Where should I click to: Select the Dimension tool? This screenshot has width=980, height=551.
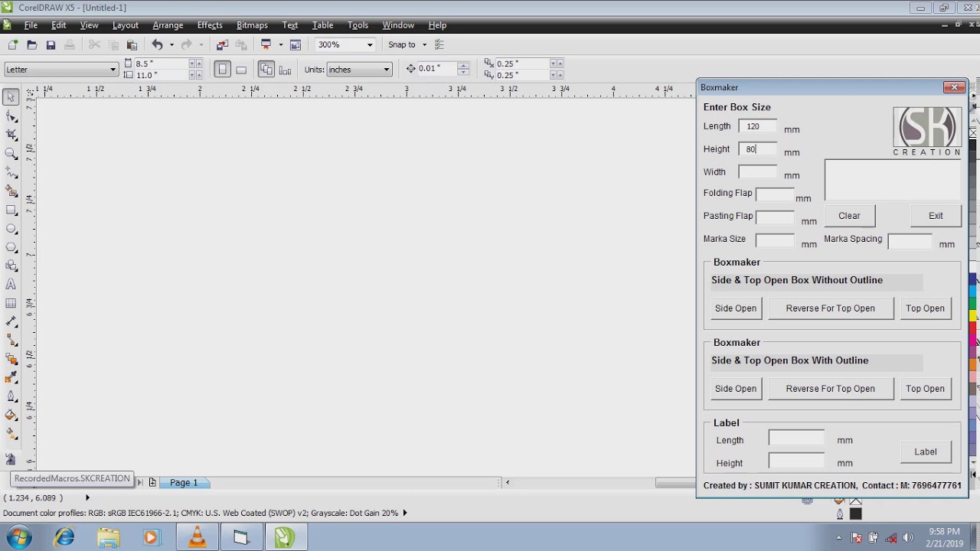(x=11, y=321)
